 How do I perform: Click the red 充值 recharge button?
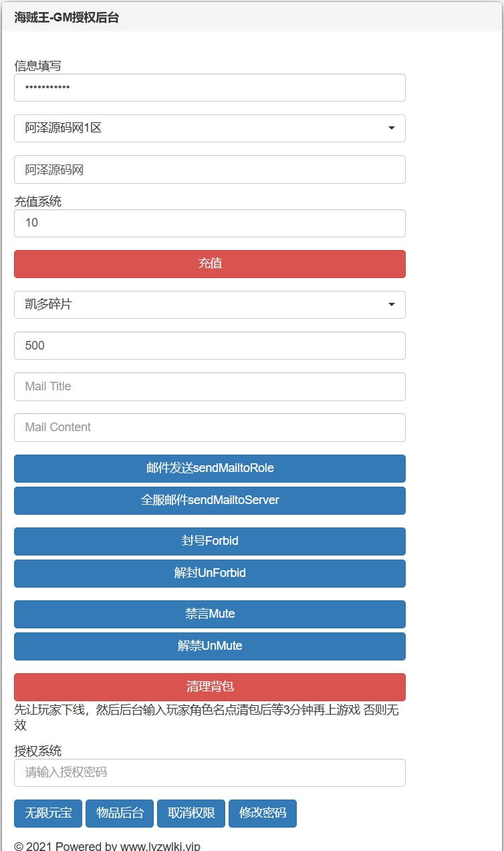(x=209, y=264)
